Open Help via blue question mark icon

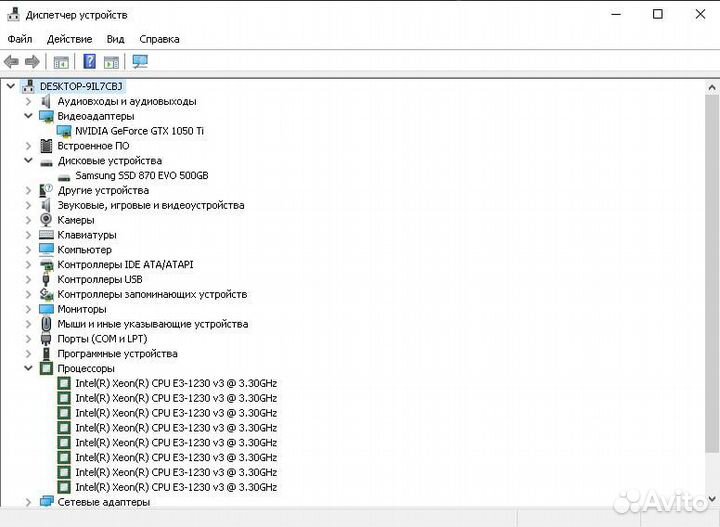tap(89, 62)
